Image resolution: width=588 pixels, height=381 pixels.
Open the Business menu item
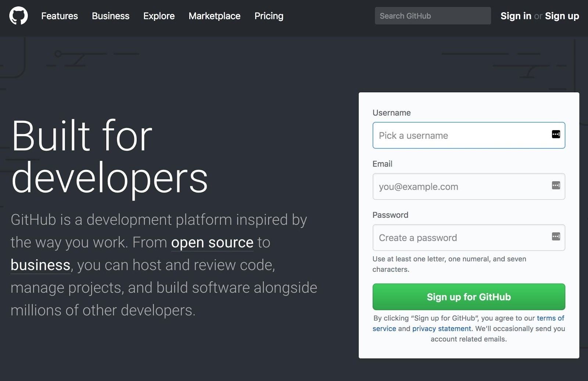[111, 16]
